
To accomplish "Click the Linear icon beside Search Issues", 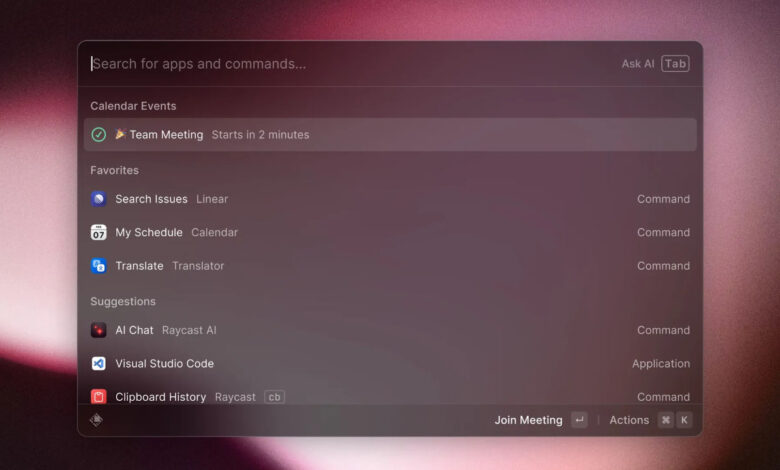I will (98, 199).
